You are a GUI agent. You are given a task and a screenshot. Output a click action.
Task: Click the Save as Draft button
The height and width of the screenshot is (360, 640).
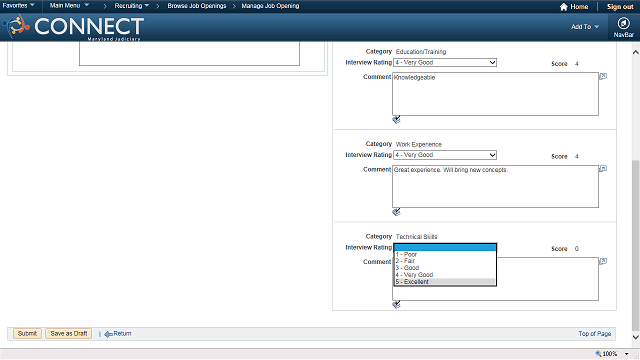69,333
